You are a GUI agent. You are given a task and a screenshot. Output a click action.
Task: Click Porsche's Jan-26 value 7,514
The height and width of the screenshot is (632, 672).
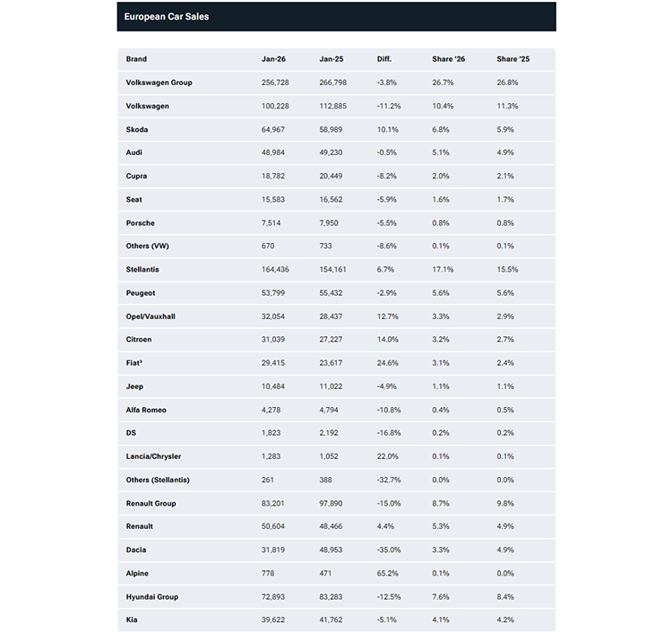pos(270,222)
